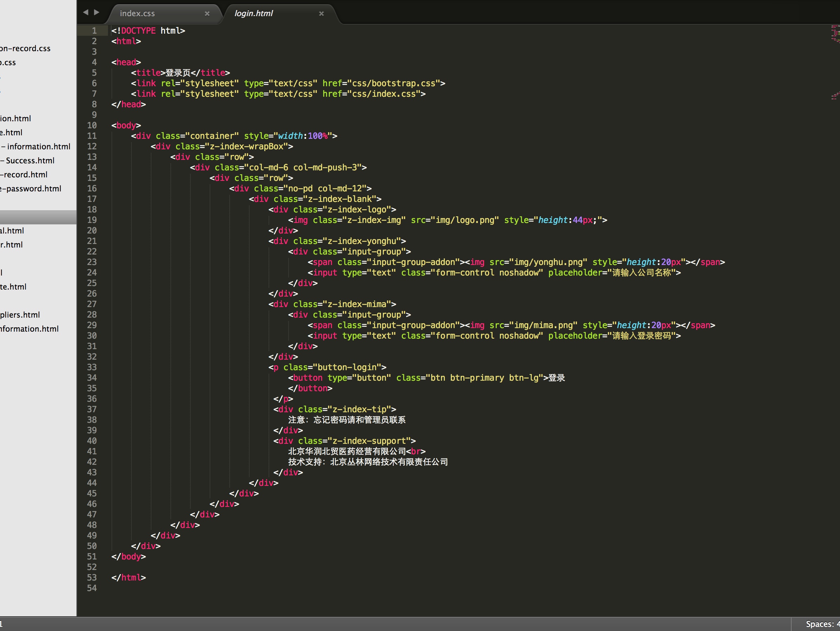
Task: Click the highlighted gray sidebar row
Action: [38, 218]
